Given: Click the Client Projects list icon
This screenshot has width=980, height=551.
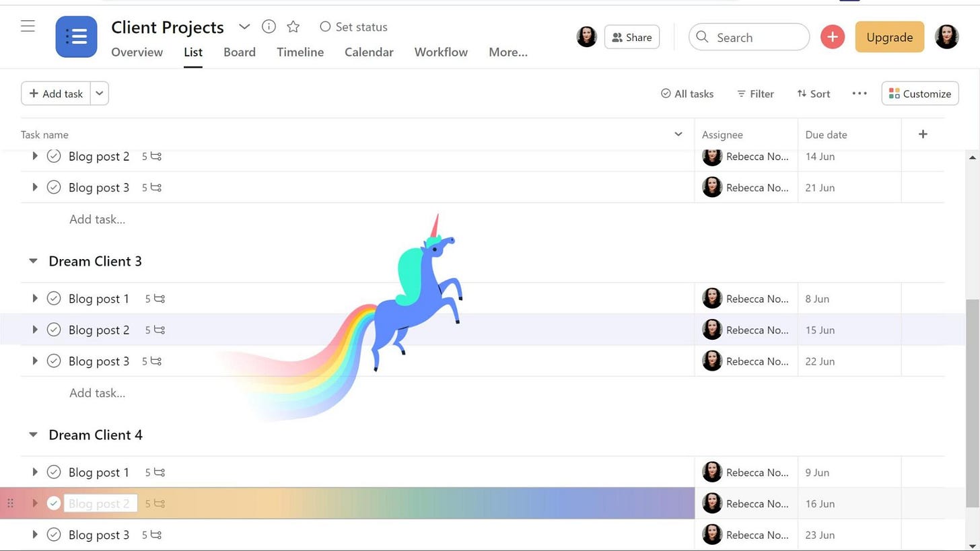Looking at the screenshot, I should 76,36.
